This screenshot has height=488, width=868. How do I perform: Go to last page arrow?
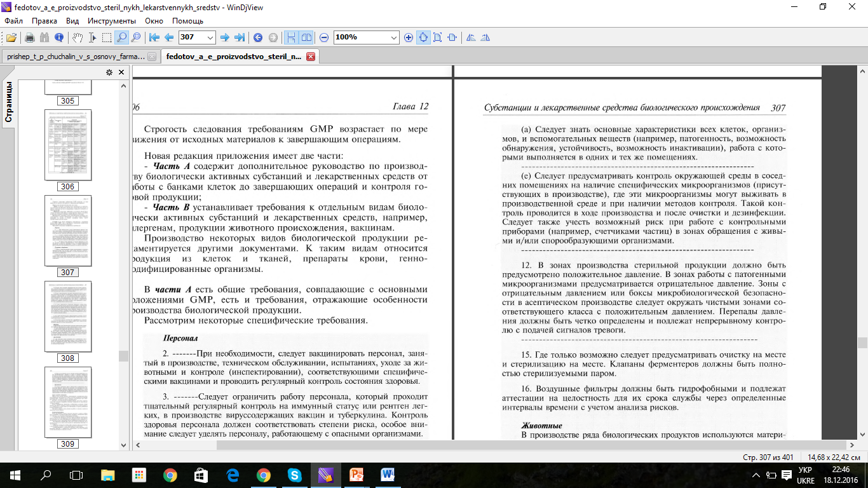240,37
